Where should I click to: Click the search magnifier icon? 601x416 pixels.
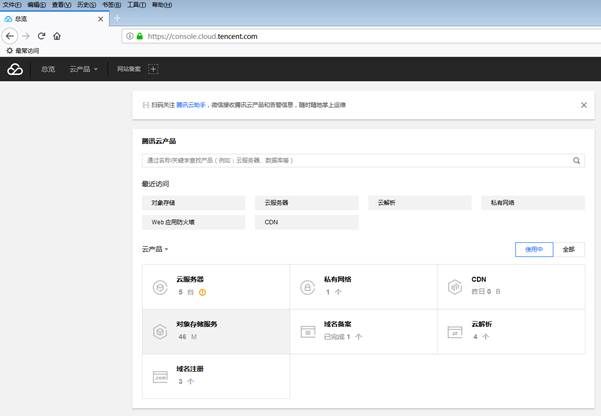point(577,160)
